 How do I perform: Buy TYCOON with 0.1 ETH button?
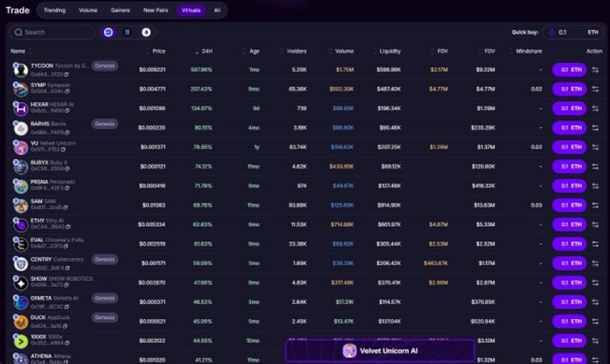point(569,70)
